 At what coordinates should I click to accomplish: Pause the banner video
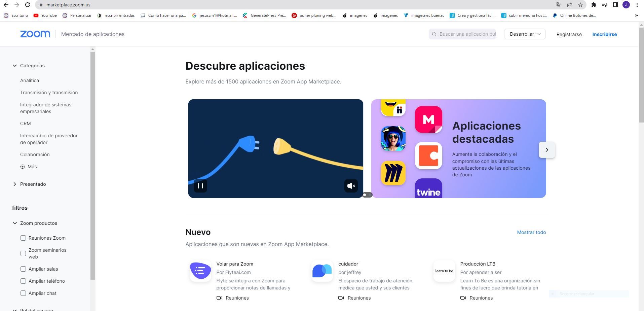[200, 186]
